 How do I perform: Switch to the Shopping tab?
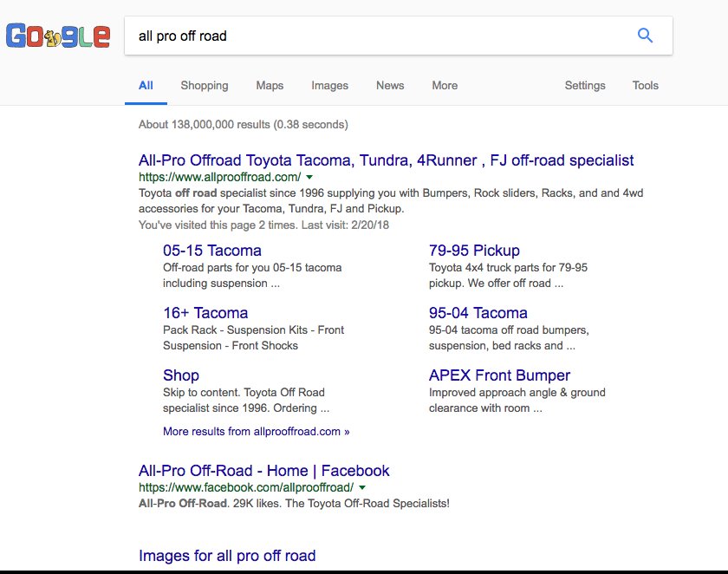click(x=205, y=86)
